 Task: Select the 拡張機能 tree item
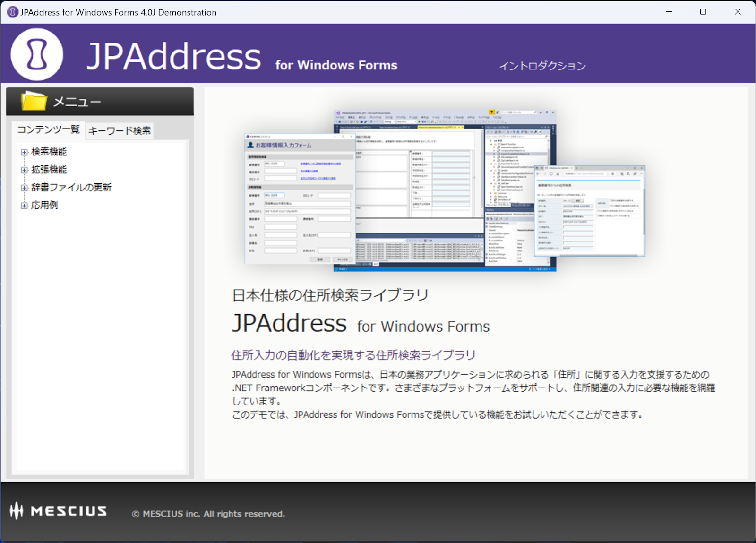tap(49, 170)
